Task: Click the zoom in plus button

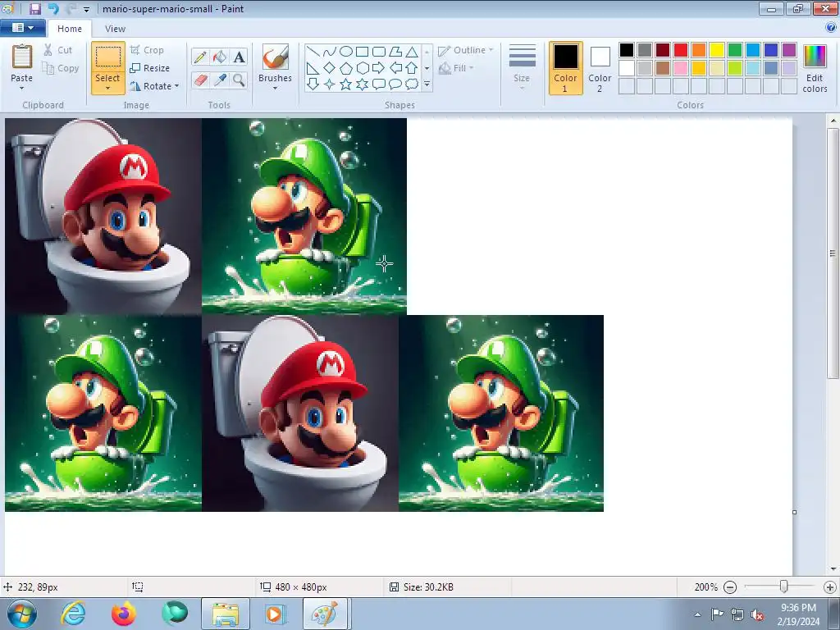Action: tap(830, 587)
